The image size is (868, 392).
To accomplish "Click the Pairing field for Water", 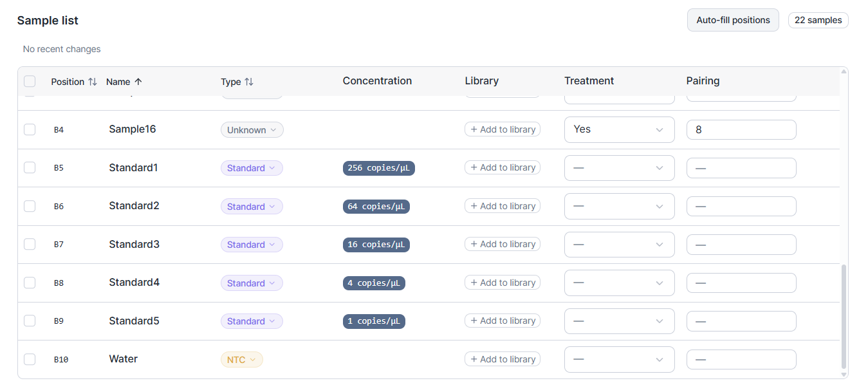I will pos(741,359).
